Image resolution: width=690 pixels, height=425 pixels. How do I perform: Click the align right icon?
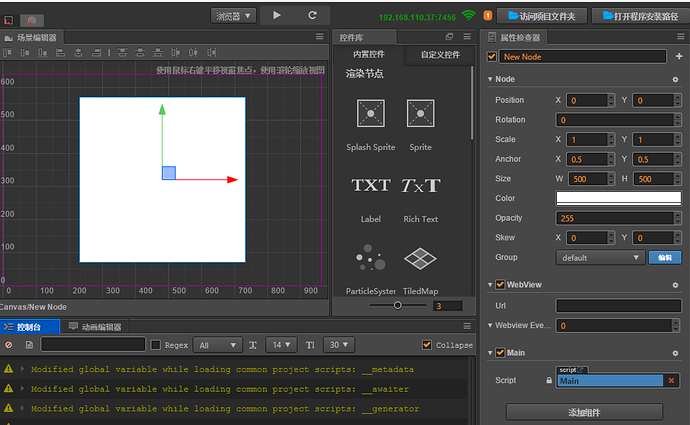click(96, 53)
